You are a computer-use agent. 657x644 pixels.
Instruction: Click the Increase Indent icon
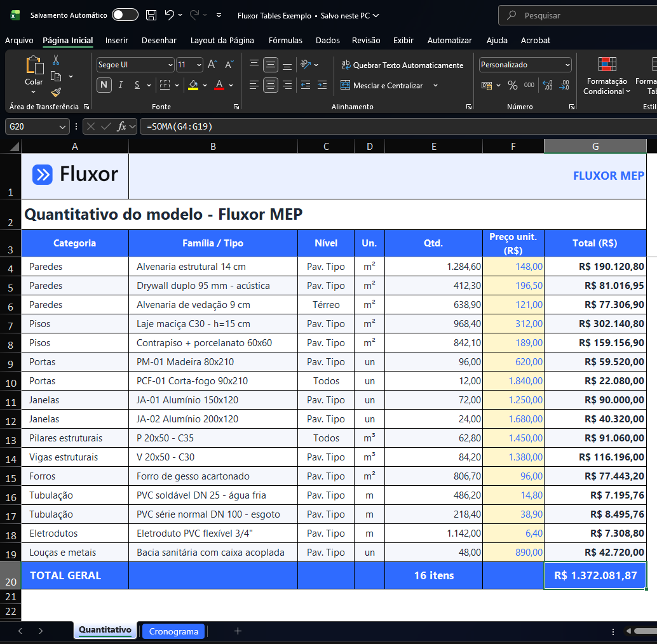point(322,85)
